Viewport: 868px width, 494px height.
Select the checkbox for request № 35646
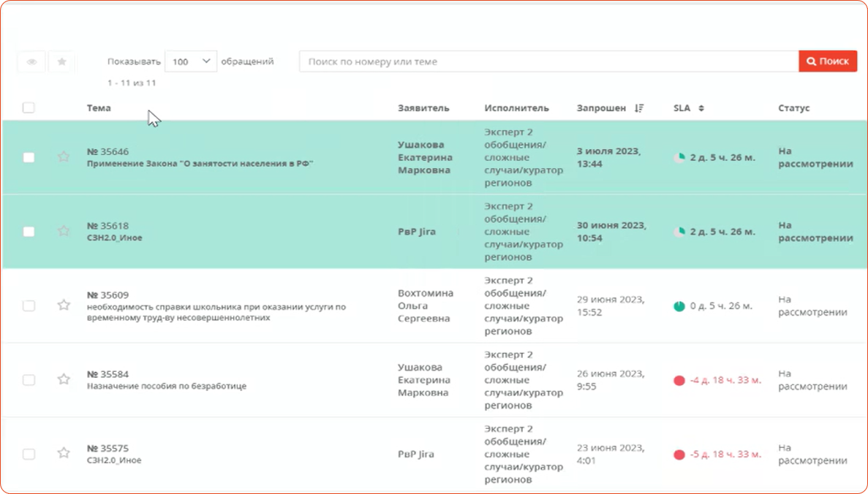[x=29, y=157]
